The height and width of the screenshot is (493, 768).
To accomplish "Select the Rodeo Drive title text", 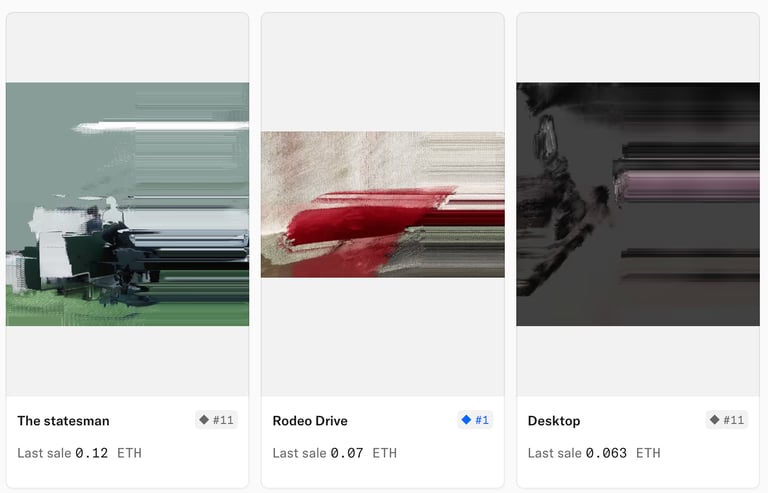I will tap(310, 421).
